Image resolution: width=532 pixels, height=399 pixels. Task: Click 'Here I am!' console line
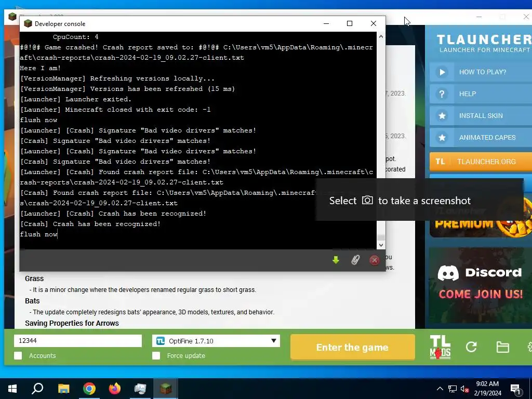point(41,68)
